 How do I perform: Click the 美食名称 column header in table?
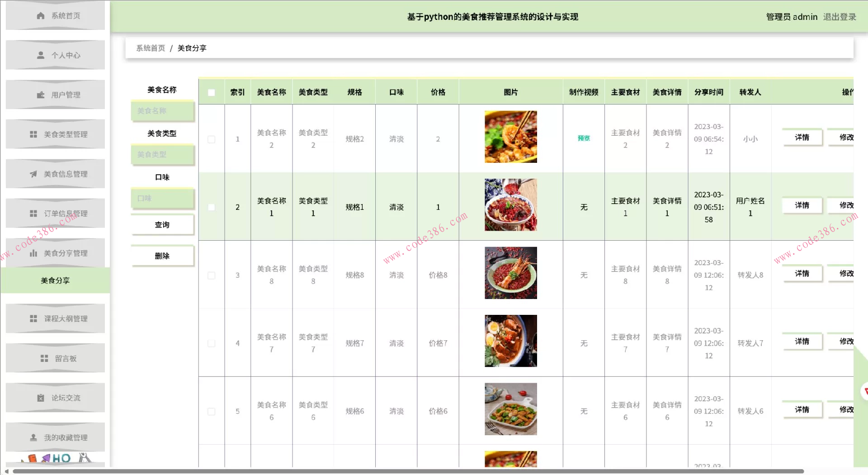click(272, 92)
